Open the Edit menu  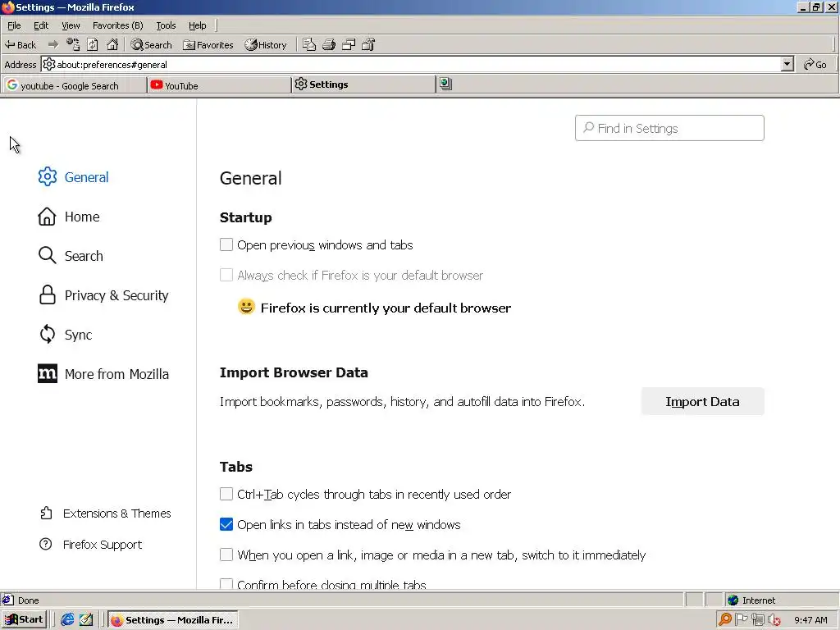click(41, 25)
